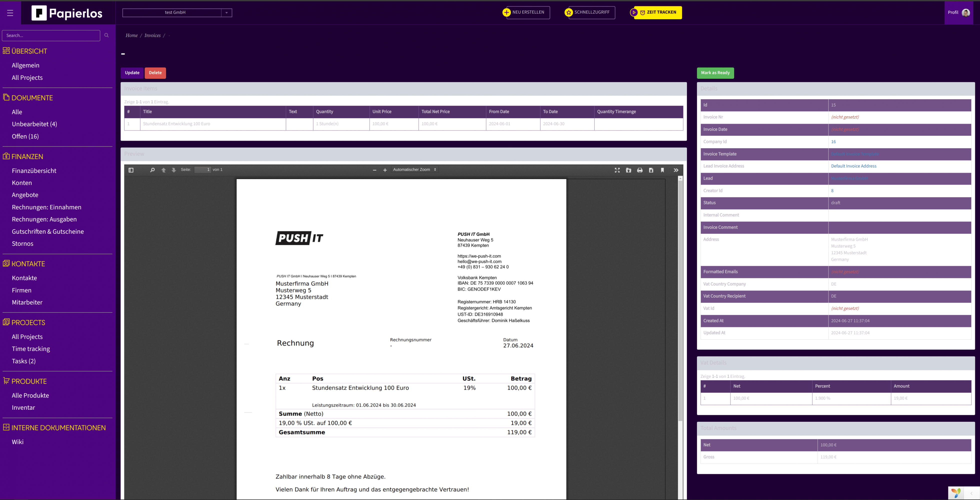Open Rechnungen: Einnahmen in sidebar
This screenshot has width=980, height=500.
(x=47, y=207)
